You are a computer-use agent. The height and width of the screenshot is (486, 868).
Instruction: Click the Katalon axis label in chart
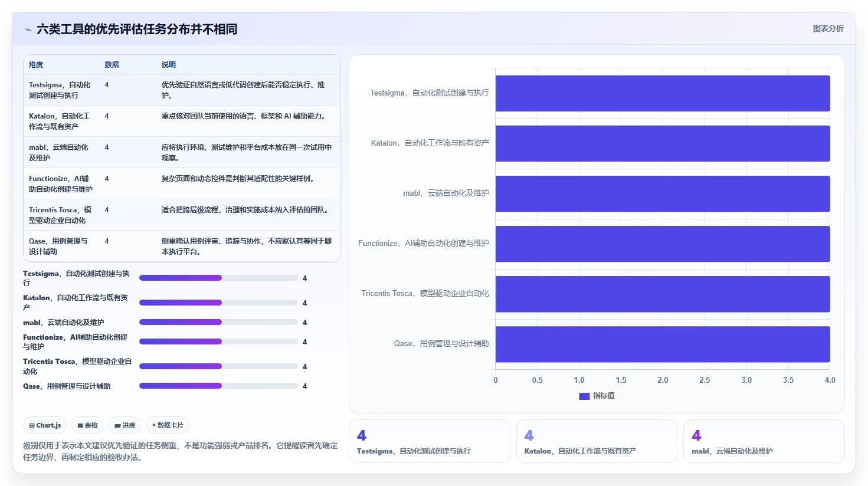pos(430,143)
